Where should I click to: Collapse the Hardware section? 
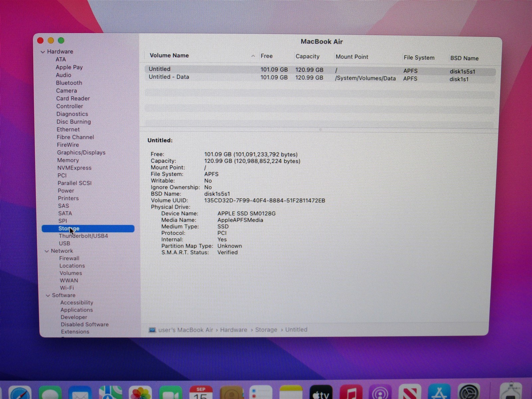click(x=43, y=52)
